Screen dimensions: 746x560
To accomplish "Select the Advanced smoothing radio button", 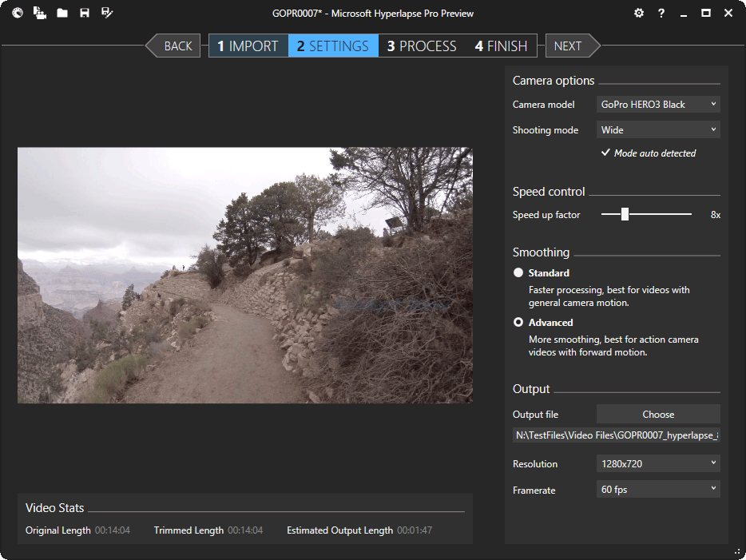I will pyautogui.click(x=518, y=323).
